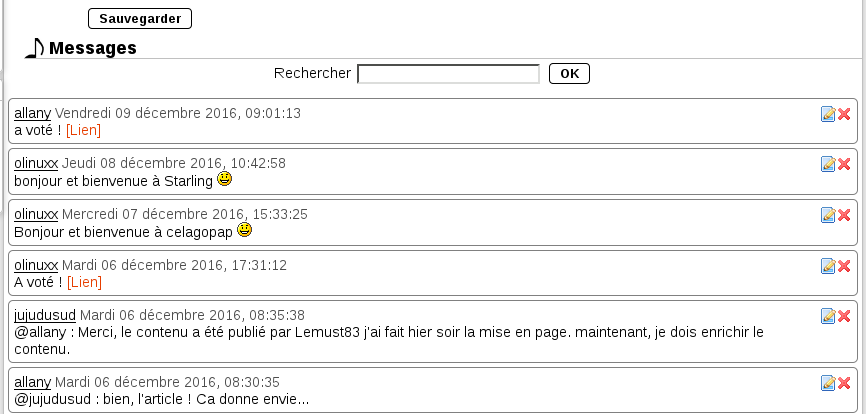This screenshot has width=866, height=414.
Task: Delete allany's 09 décembre message
Action: coord(844,114)
